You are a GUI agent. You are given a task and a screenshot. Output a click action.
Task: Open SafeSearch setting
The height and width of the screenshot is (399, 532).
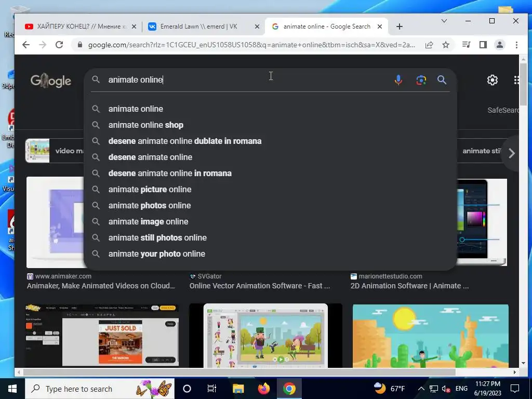(503, 110)
